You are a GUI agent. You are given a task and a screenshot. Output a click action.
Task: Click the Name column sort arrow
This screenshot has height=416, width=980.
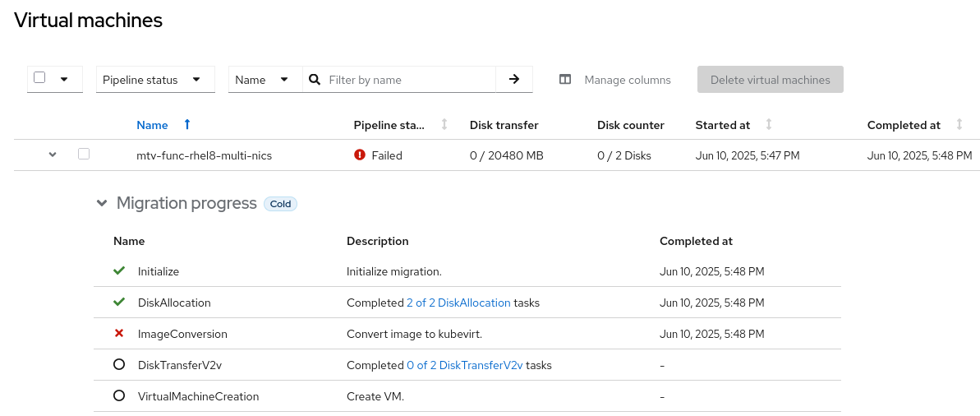[x=187, y=125]
